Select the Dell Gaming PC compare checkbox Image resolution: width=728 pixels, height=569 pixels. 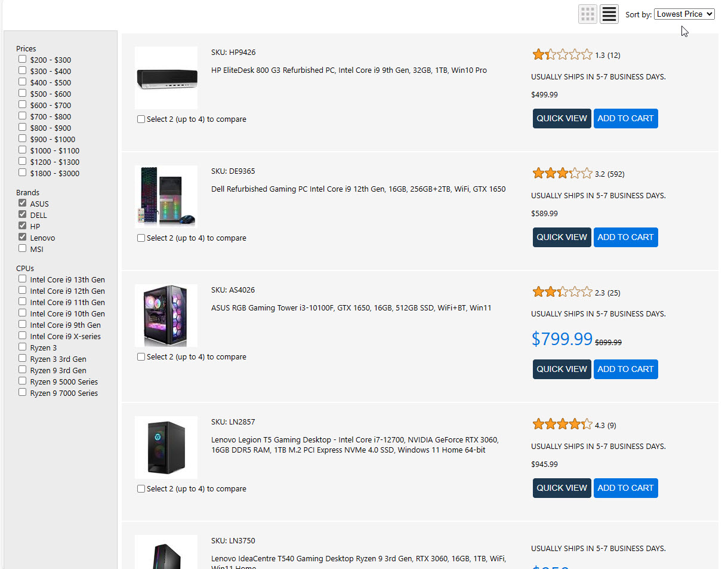tap(141, 238)
